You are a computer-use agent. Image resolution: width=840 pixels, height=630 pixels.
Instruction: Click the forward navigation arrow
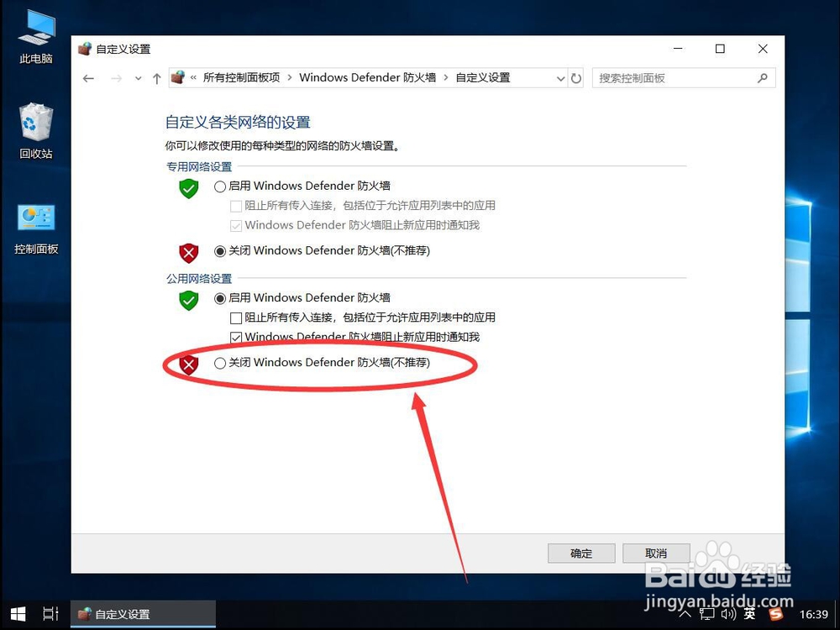[116, 78]
